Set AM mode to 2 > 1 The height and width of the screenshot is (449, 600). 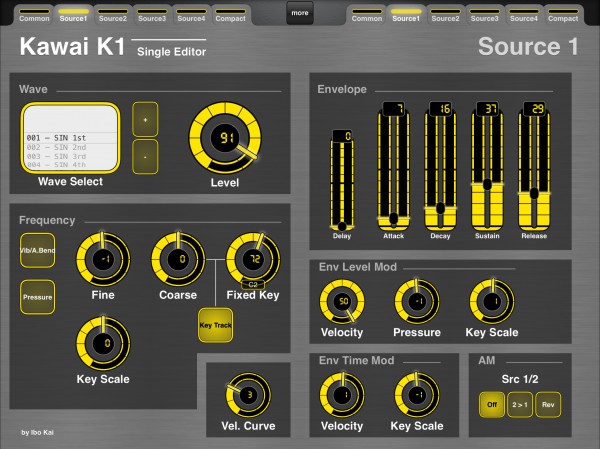pos(520,405)
